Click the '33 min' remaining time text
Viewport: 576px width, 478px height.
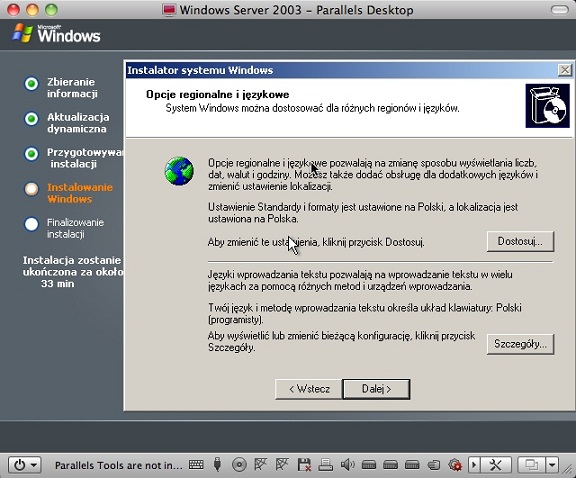point(58,284)
